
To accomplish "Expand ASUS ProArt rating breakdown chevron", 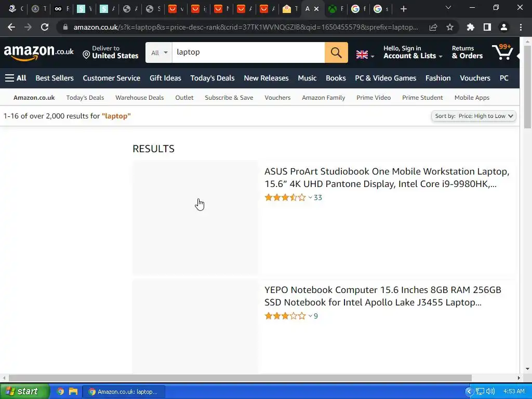I will pyautogui.click(x=310, y=197).
